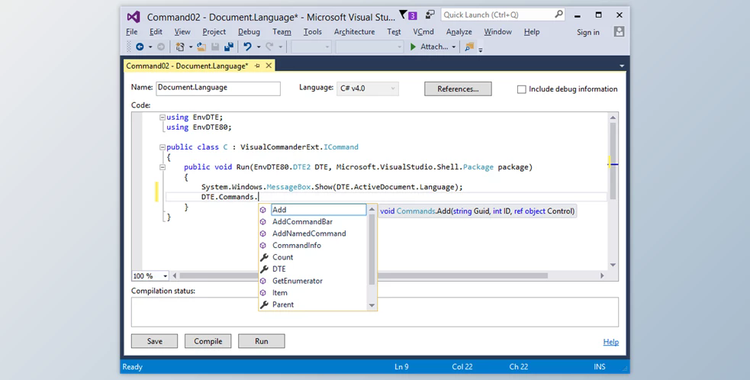The height and width of the screenshot is (380, 750).
Task: Open the Window menu
Action: click(497, 32)
